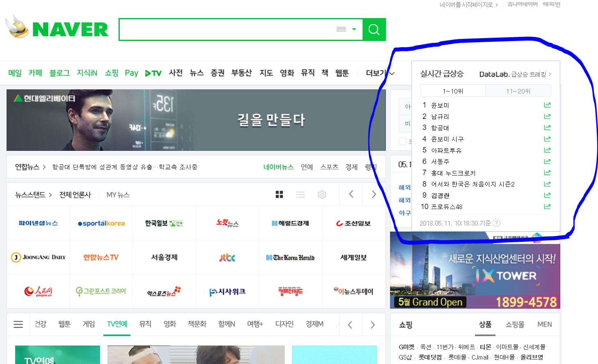Open 부동산 in the top navigation
This screenshot has width=598, height=364.
tap(241, 73)
